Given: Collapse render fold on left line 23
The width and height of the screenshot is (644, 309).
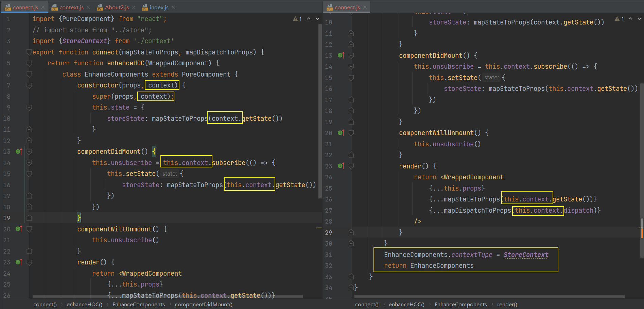Looking at the screenshot, I should coord(29,262).
